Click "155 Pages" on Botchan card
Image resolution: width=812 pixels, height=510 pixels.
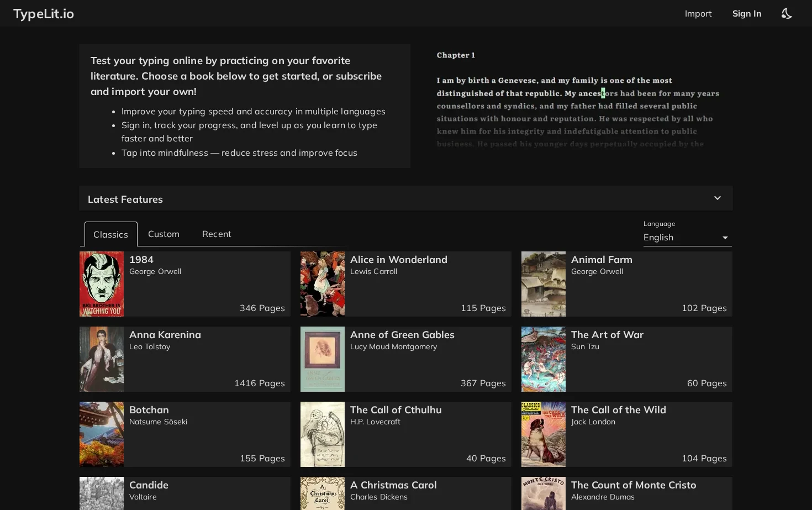coord(262,459)
